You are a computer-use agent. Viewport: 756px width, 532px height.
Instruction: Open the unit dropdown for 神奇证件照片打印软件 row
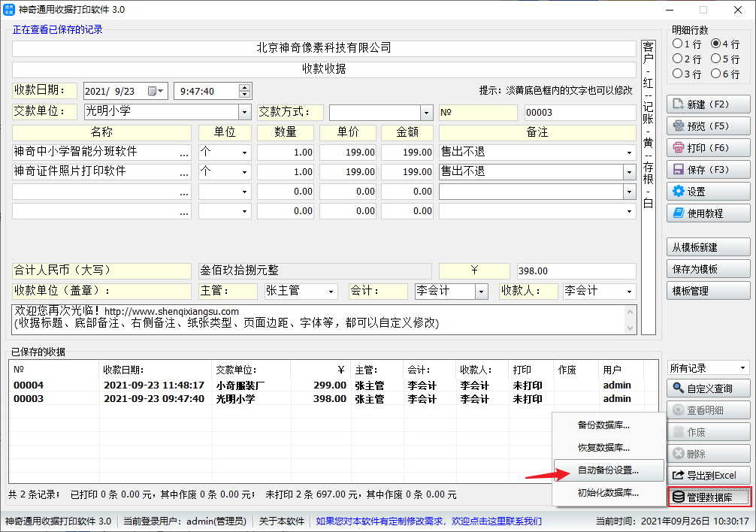pos(244,172)
